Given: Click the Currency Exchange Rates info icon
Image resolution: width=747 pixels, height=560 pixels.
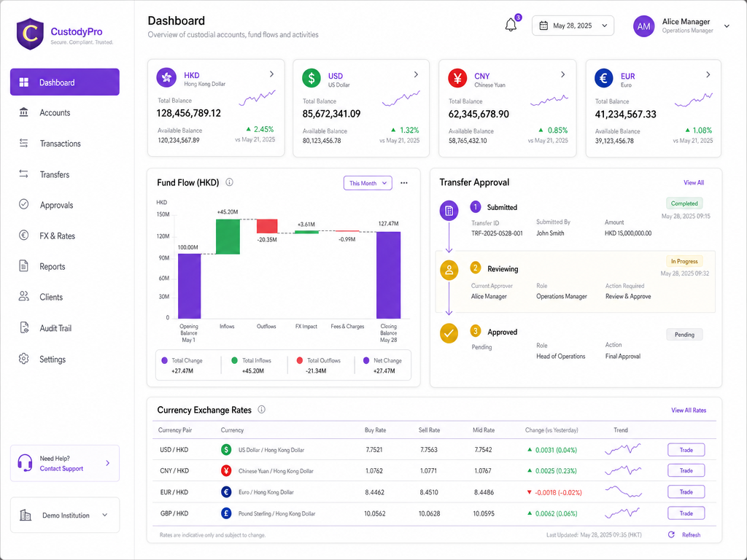Looking at the screenshot, I should (x=262, y=410).
